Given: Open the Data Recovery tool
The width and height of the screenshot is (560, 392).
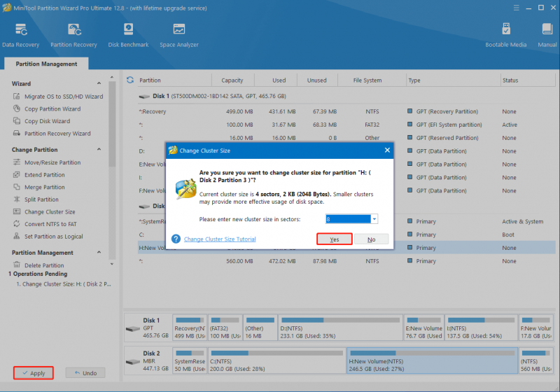Looking at the screenshot, I should 21,35.
